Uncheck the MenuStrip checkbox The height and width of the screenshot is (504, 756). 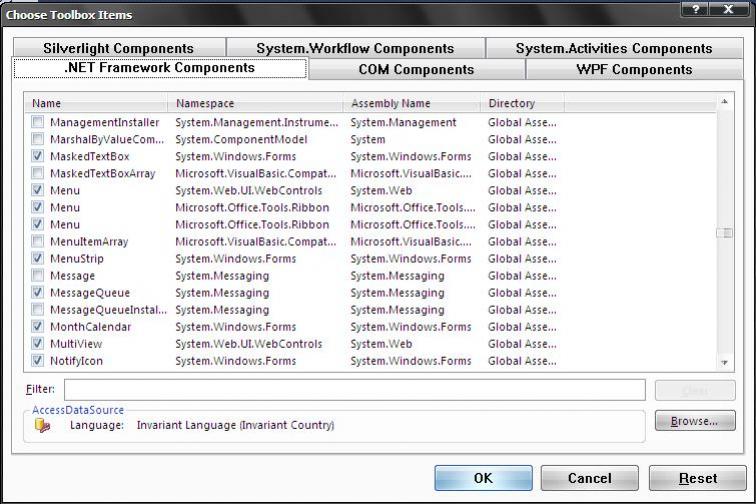click(x=37, y=258)
